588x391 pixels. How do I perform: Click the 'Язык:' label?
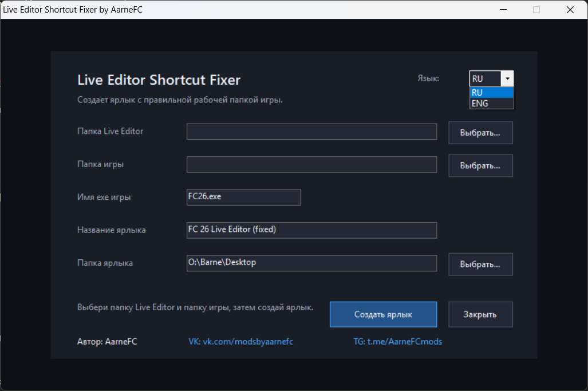coord(428,78)
